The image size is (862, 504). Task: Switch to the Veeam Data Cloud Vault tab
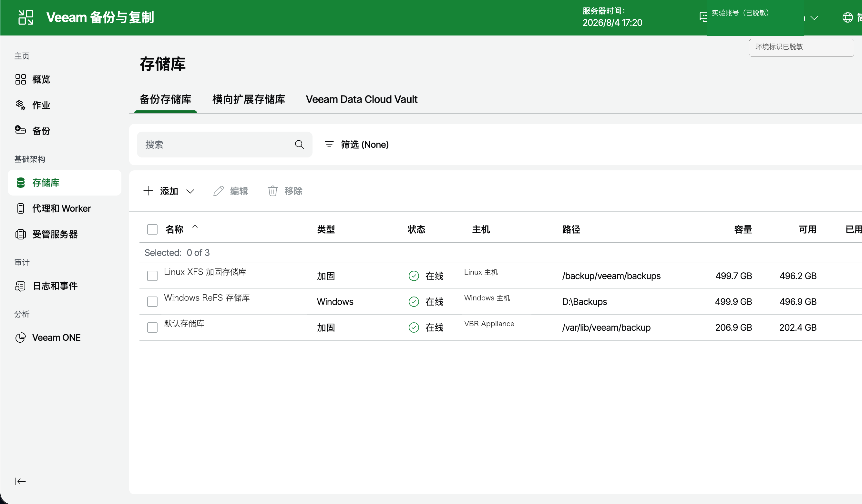[x=362, y=99]
